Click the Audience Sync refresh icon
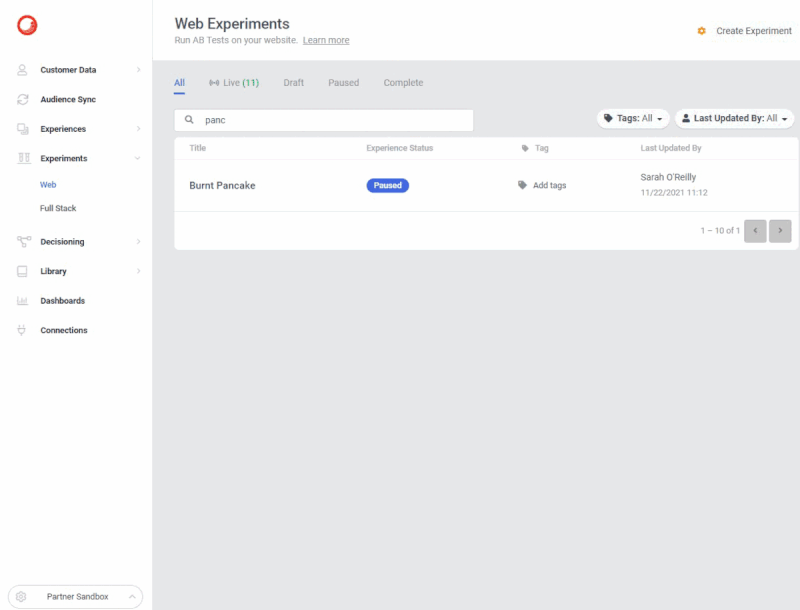Viewport: 800px width, 610px height. pos(22,100)
